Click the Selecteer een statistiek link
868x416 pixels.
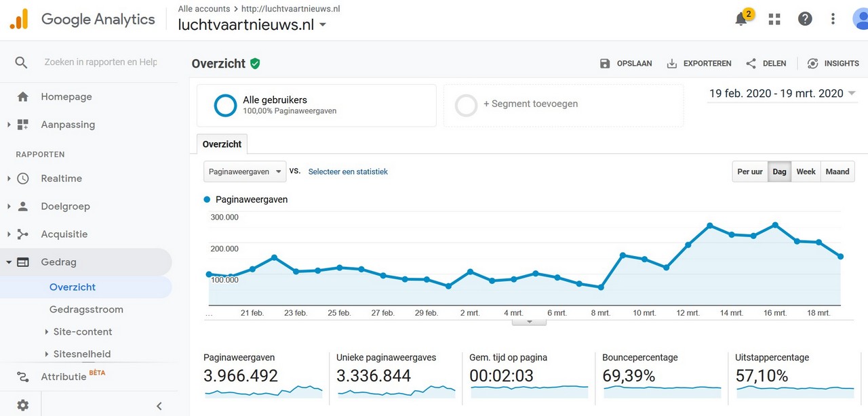pos(348,172)
